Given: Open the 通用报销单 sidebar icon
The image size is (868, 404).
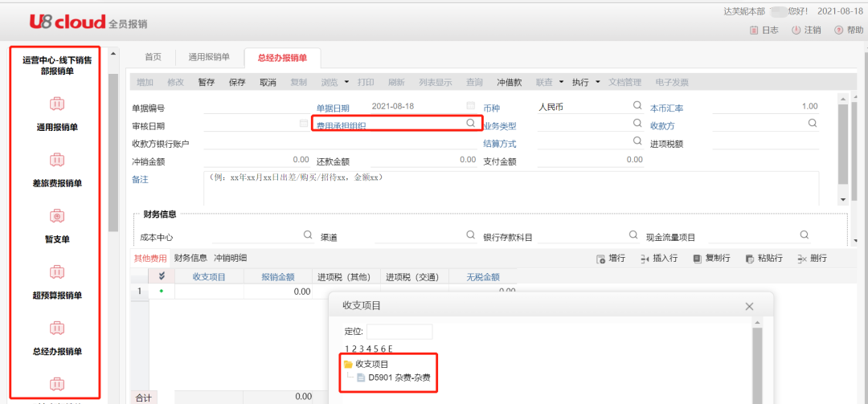Looking at the screenshot, I should [x=58, y=104].
